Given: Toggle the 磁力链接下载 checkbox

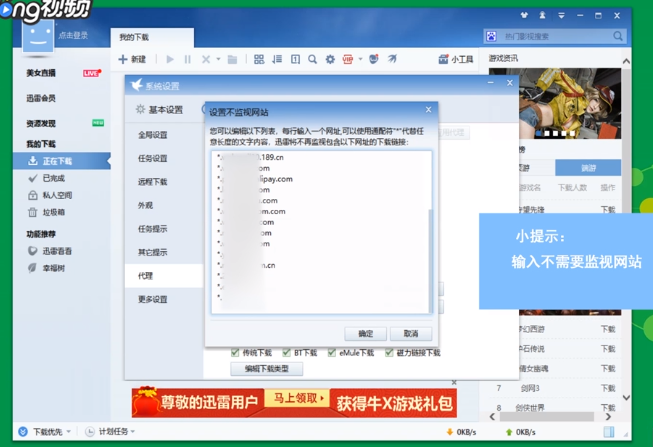Looking at the screenshot, I should coord(389,352).
